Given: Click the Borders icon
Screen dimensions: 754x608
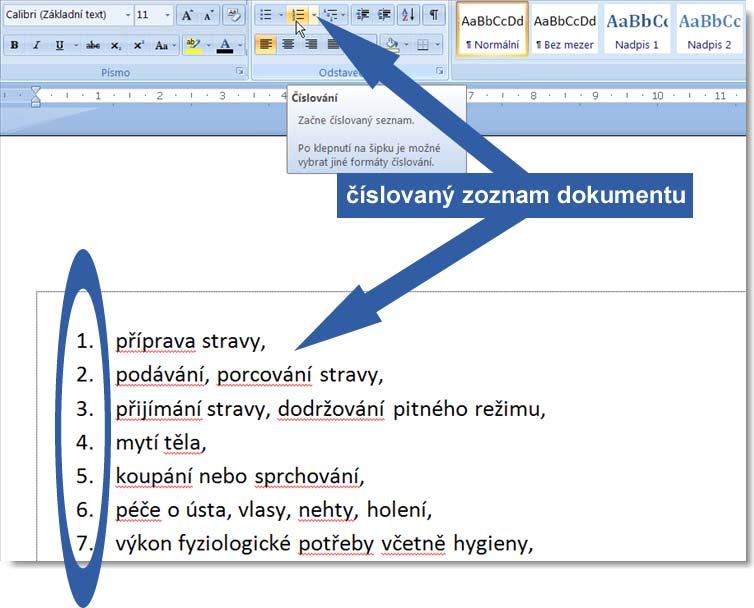Looking at the screenshot, I should [423, 45].
